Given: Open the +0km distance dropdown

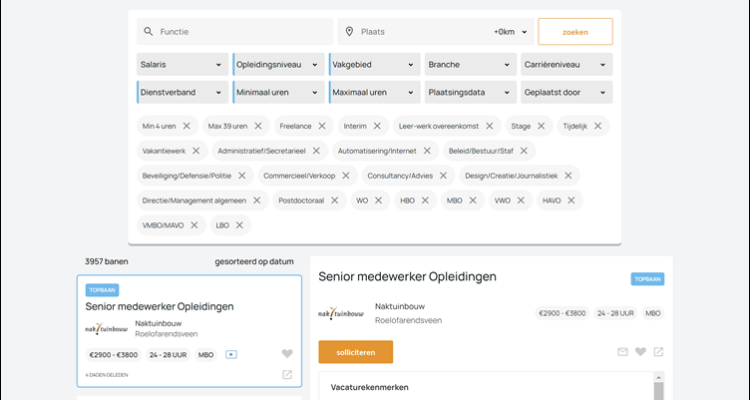Looking at the screenshot, I should click(x=509, y=32).
